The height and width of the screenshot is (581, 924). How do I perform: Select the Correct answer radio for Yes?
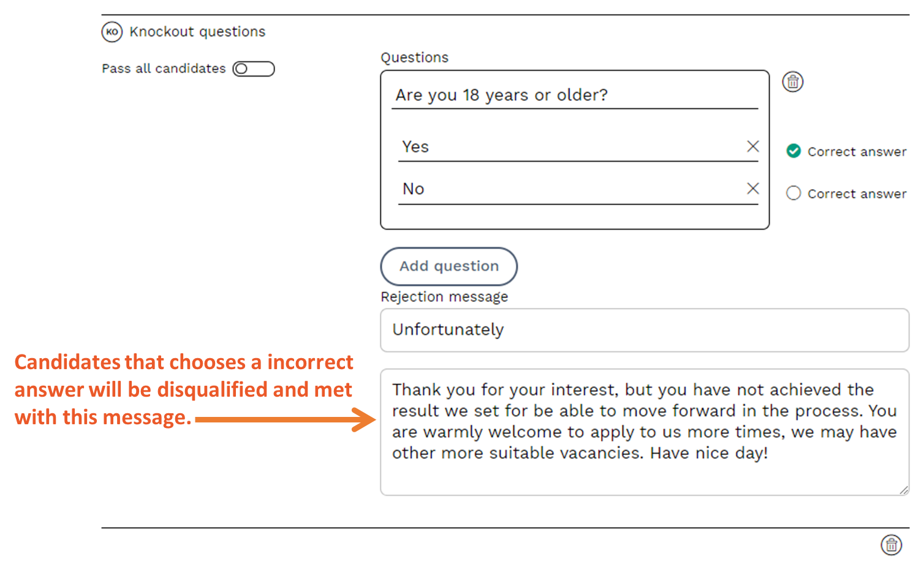coord(793,151)
